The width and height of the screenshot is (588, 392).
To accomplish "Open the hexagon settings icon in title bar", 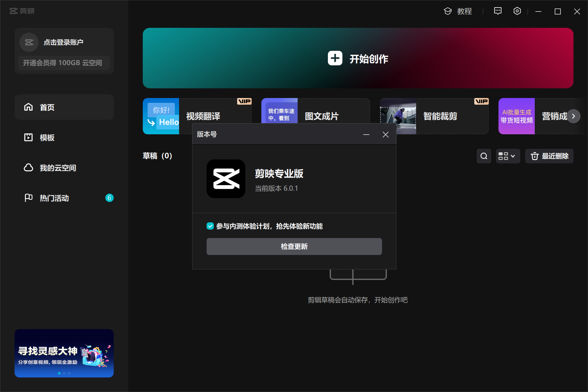I will [517, 11].
